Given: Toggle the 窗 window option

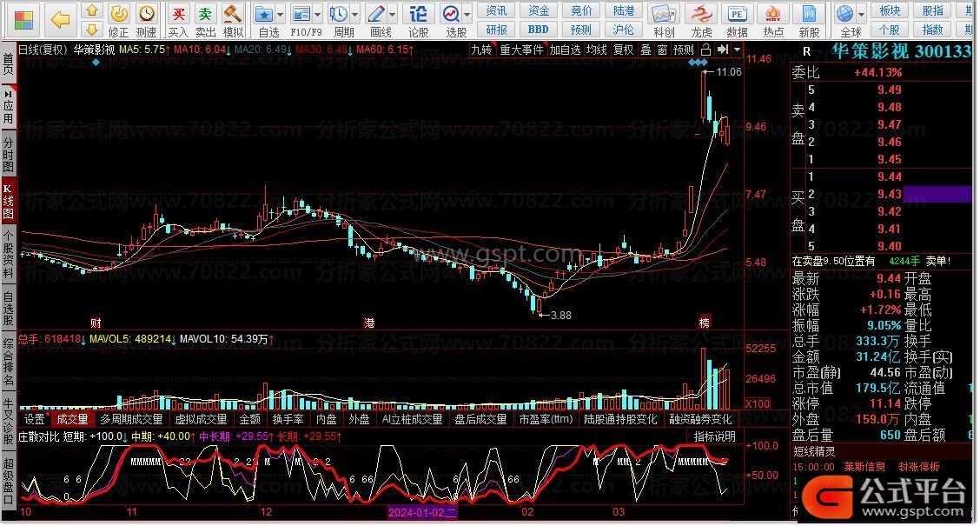Looking at the screenshot, I should [663, 50].
